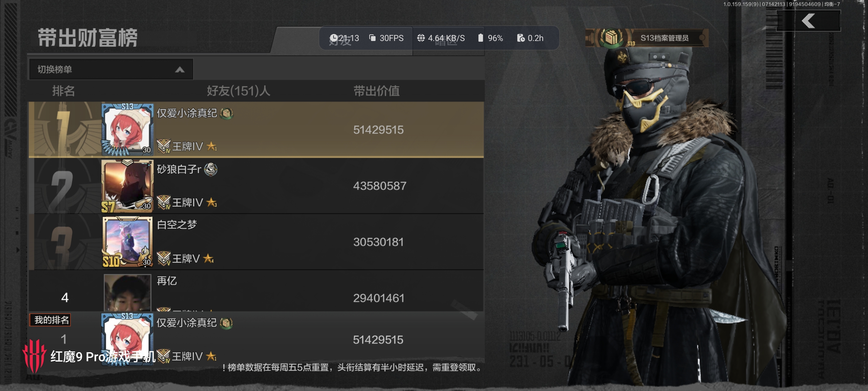Click the network speed globe icon

tap(421, 38)
